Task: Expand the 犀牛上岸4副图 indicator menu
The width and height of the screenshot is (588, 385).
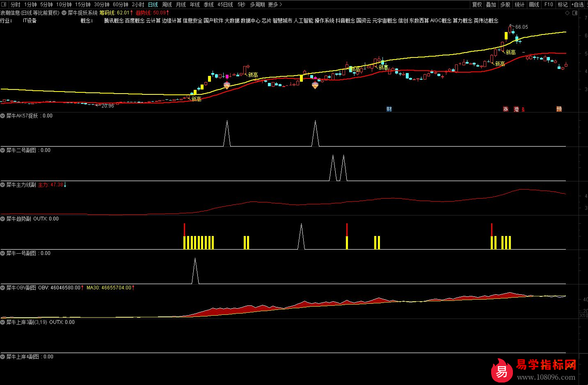Action: pyautogui.click(x=3, y=357)
